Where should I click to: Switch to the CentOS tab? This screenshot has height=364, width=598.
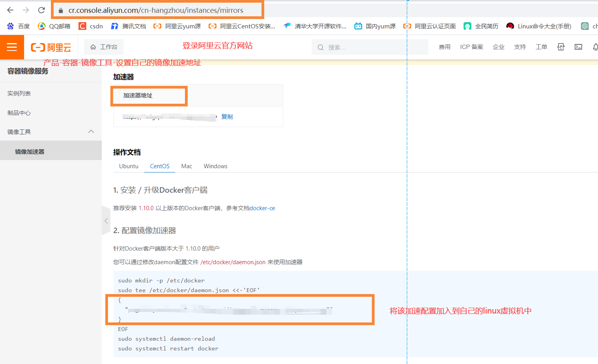click(160, 166)
